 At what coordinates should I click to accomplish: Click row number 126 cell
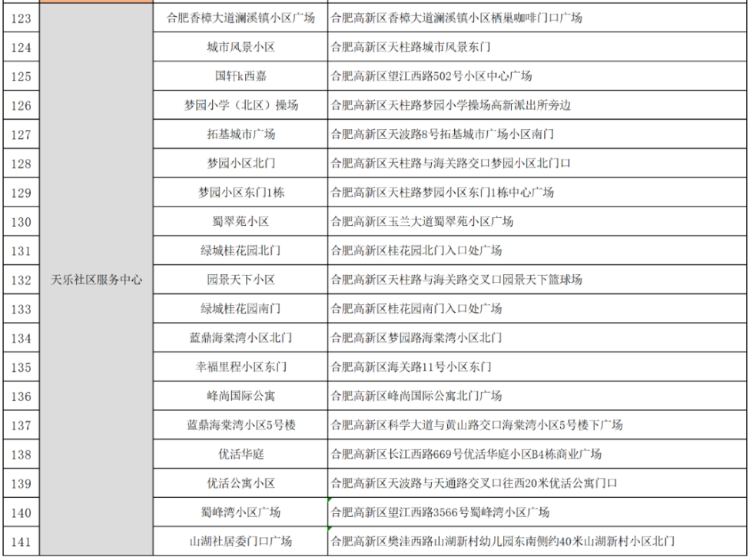pos(22,105)
